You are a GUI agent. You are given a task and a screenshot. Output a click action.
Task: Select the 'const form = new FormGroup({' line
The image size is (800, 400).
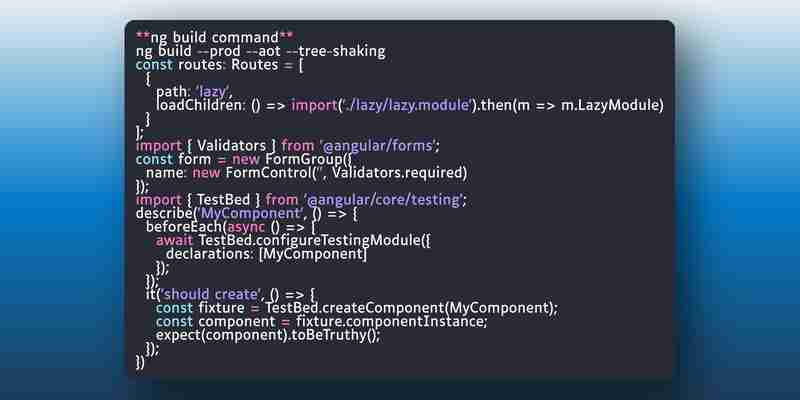244,159
